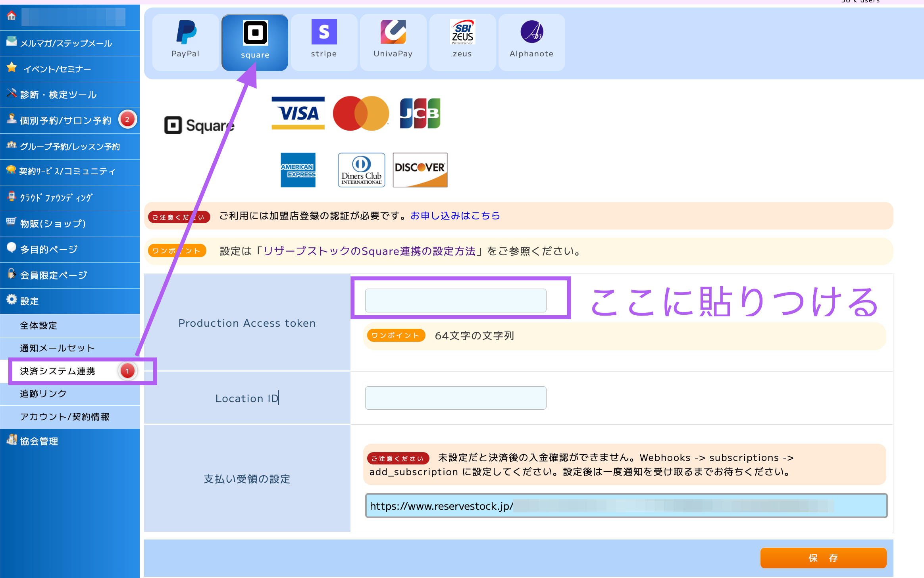Click the Alphanote logo icon
Viewport: 924px width, 578px height.
(532, 32)
